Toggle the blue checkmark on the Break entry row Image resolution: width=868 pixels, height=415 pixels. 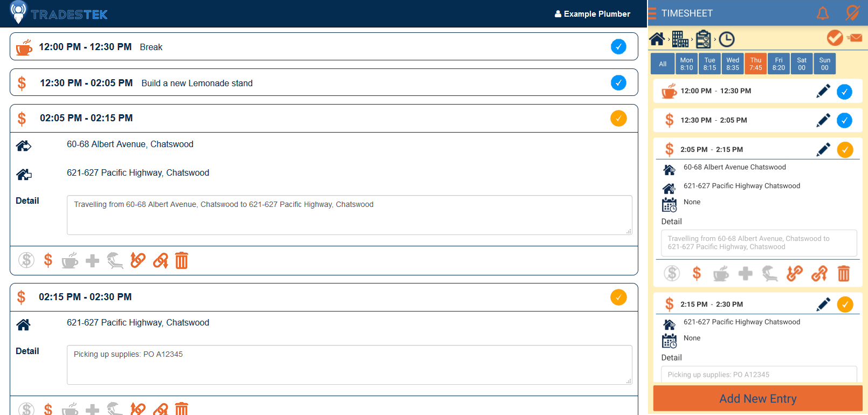(618, 47)
